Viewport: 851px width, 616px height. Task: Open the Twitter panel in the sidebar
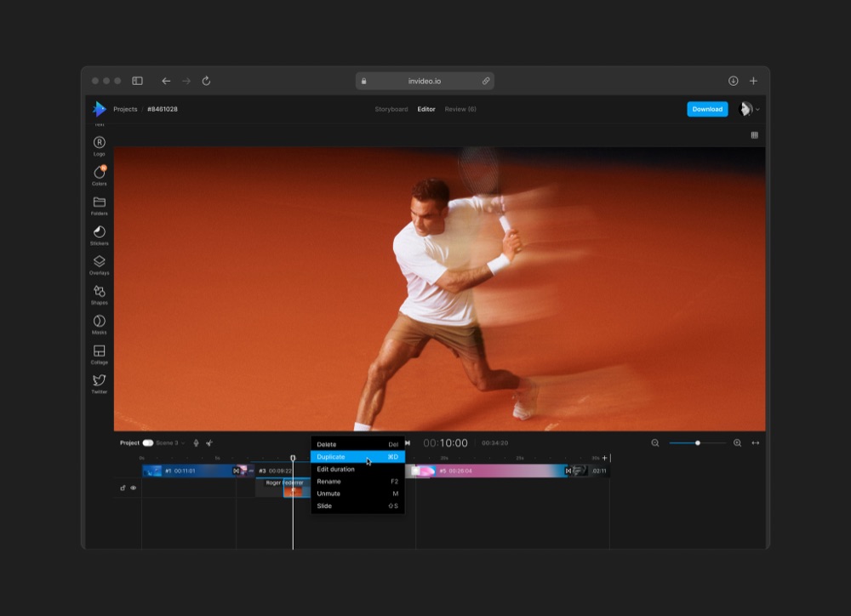pos(100,384)
